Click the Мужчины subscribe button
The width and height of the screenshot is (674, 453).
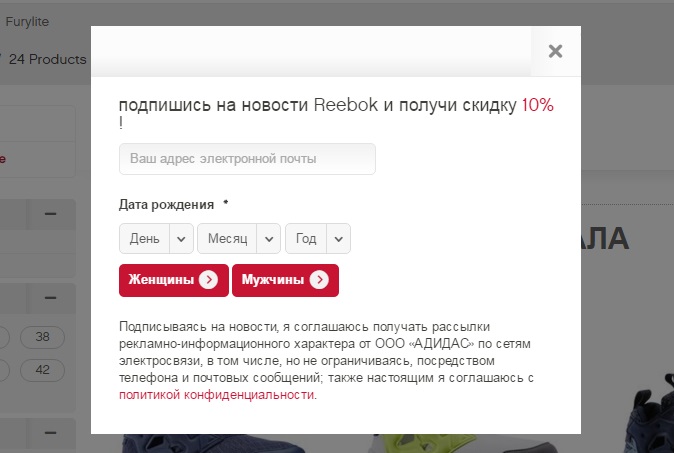[285, 280]
